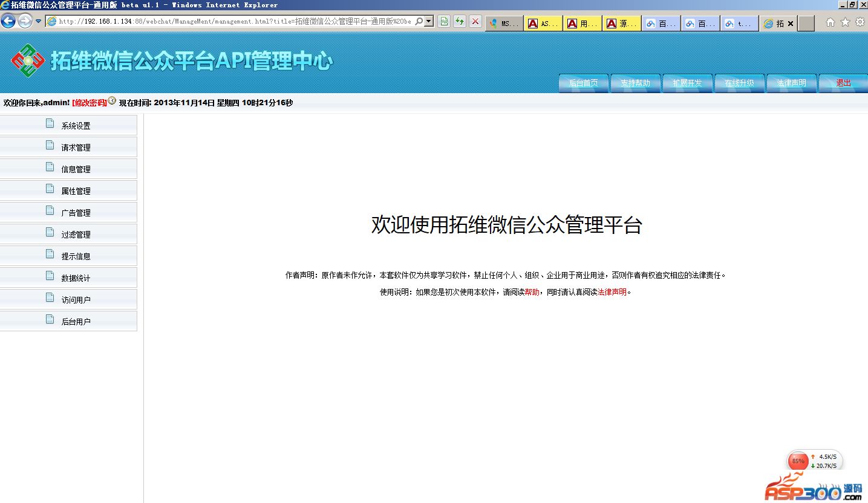Open the Favorites star icon
Screen dimensions: 868x503
(845, 22)
